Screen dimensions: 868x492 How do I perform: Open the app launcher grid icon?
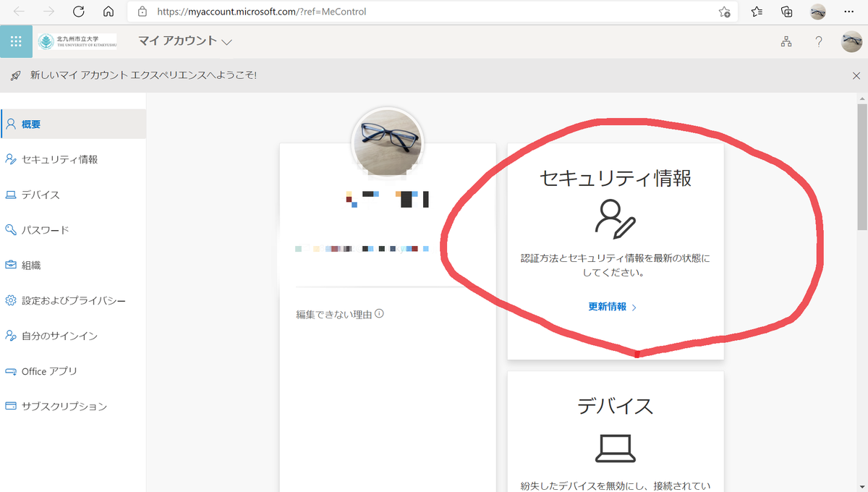pos(16,41)
